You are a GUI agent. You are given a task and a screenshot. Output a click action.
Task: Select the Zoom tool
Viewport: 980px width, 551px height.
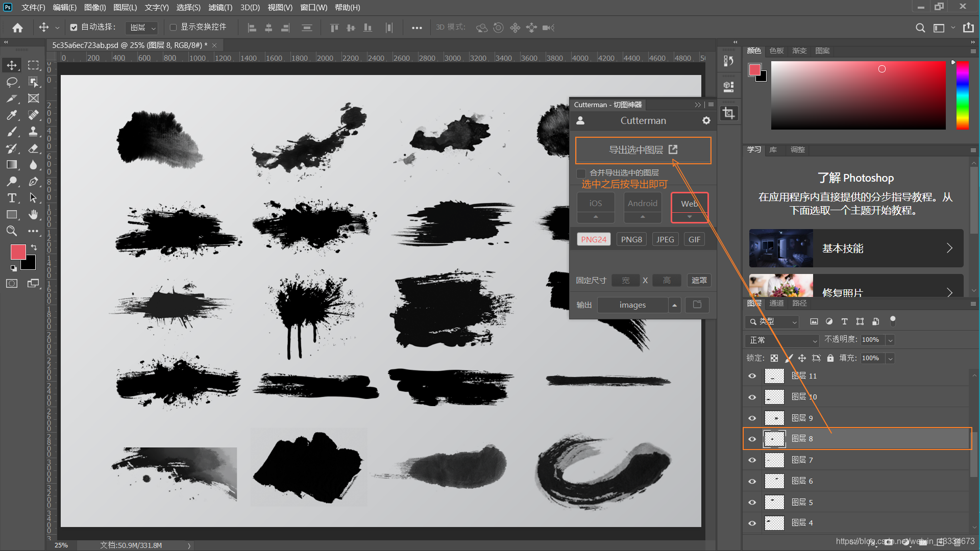[x=12, y=231]
